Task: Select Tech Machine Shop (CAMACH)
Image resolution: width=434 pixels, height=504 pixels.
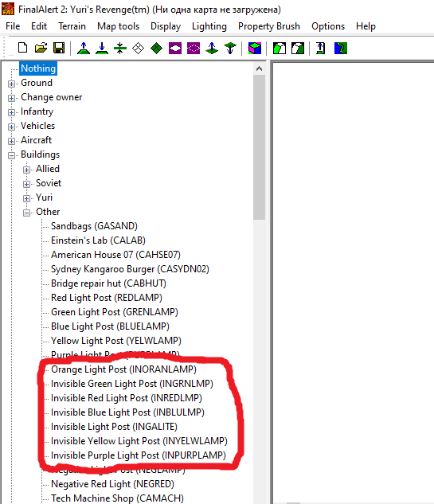Action: pyautogui.click(x=117, y=498)
